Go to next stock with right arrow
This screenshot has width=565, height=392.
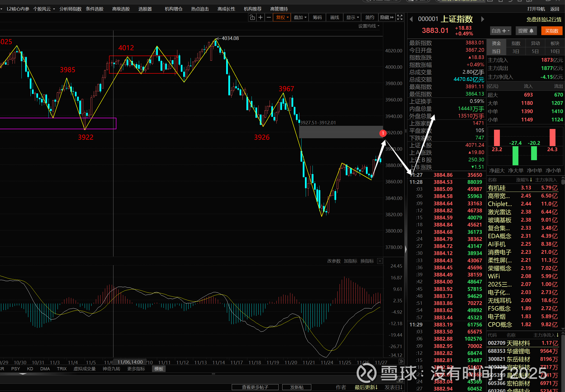click(483, 19)
